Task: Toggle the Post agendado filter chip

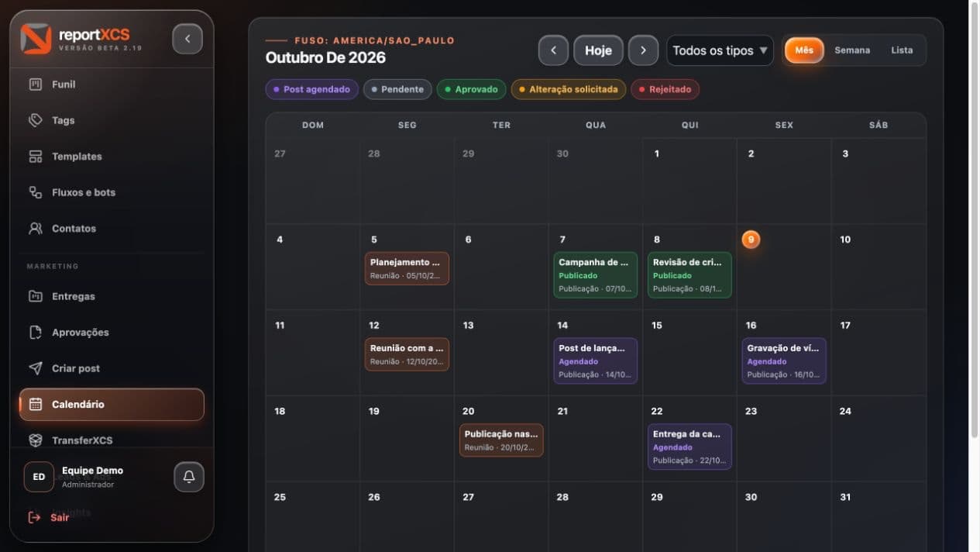Action: pyautogui.click(x=312, y=89)
